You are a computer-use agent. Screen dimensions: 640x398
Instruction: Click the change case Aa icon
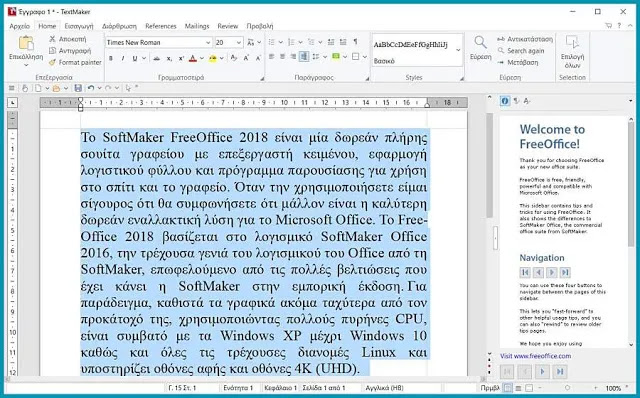251,42
